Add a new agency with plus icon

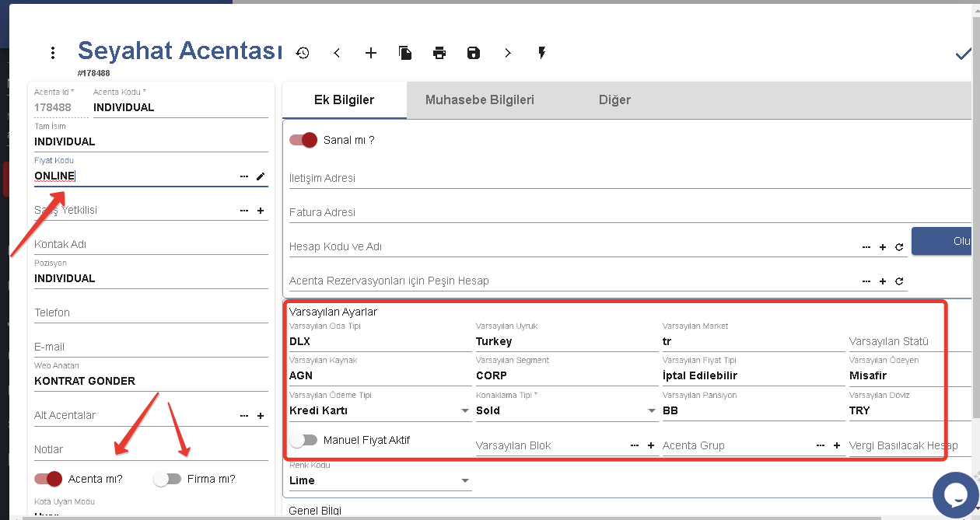pos(371,53)
